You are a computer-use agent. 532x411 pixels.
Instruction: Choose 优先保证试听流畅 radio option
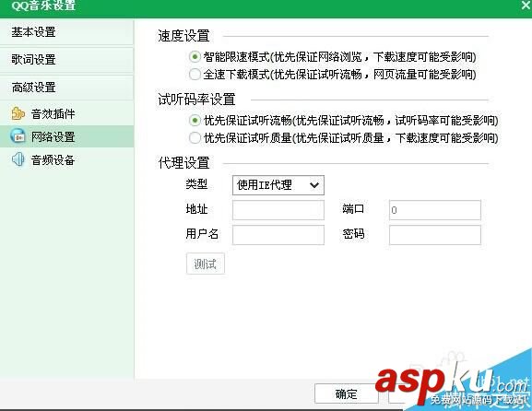coord(195,120)
